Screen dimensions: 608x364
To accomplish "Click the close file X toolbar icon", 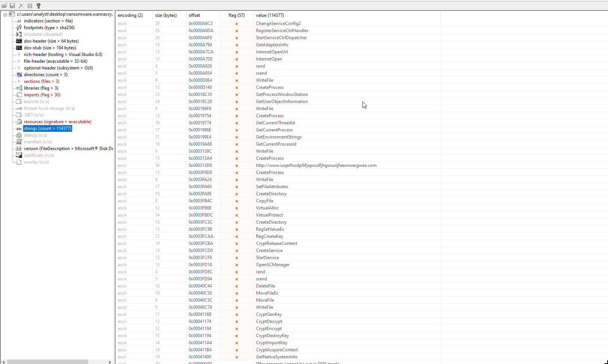I will click(21, 6).
